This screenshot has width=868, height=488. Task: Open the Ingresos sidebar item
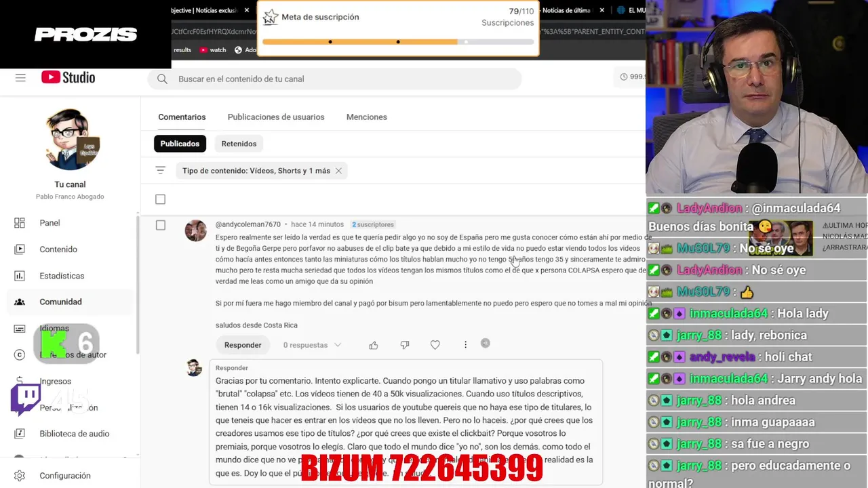point(55,381)
